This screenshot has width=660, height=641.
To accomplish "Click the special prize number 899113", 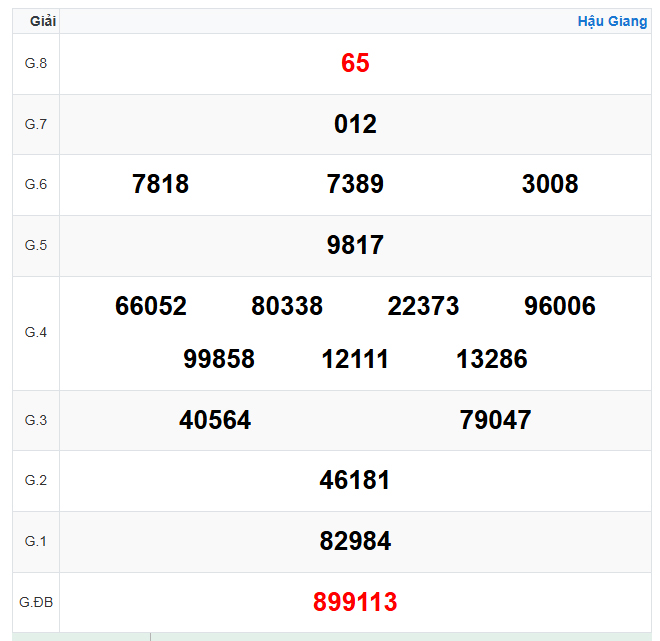I will [355, 602].
